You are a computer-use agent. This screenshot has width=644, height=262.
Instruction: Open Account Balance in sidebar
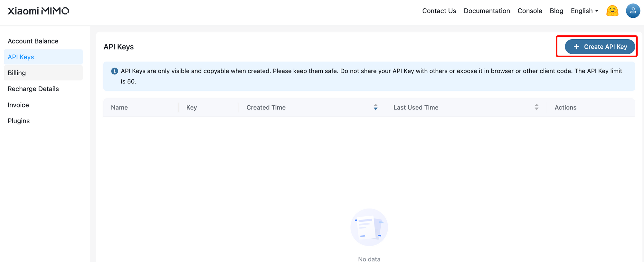pyautogui.click(x=43, y=41)
